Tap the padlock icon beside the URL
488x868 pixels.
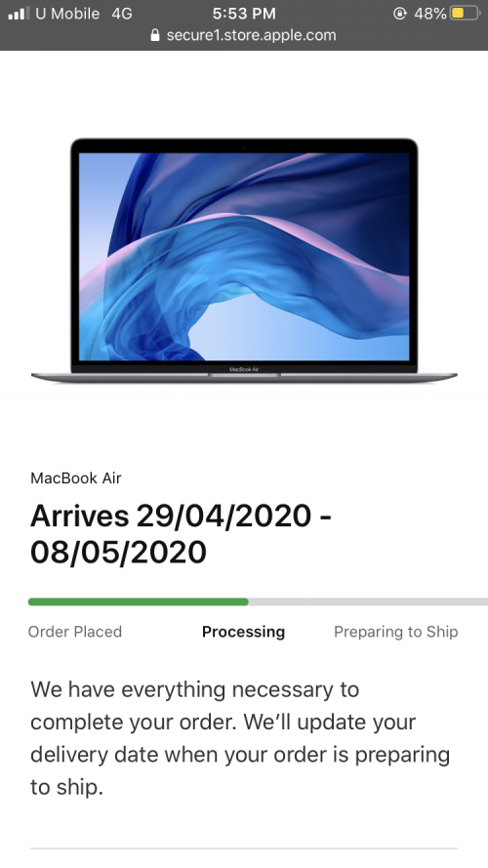click(155, 35)
